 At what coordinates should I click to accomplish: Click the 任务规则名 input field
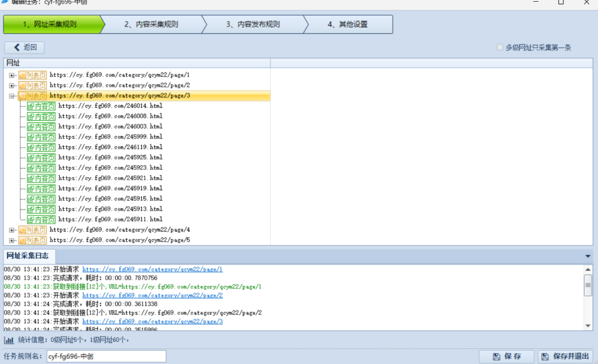pos(106,356)
